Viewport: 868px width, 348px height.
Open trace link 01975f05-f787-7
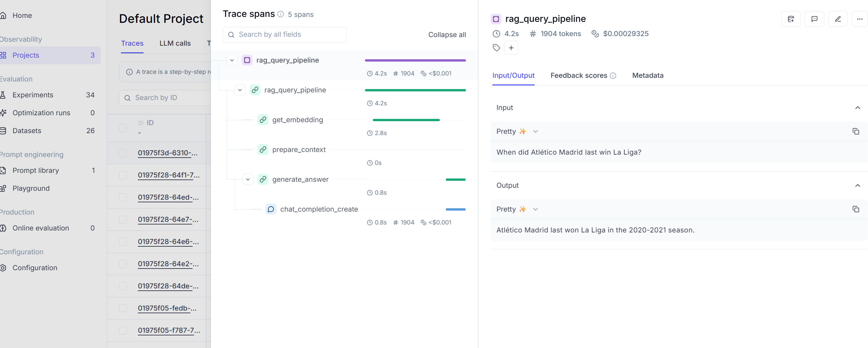point(169,330)
